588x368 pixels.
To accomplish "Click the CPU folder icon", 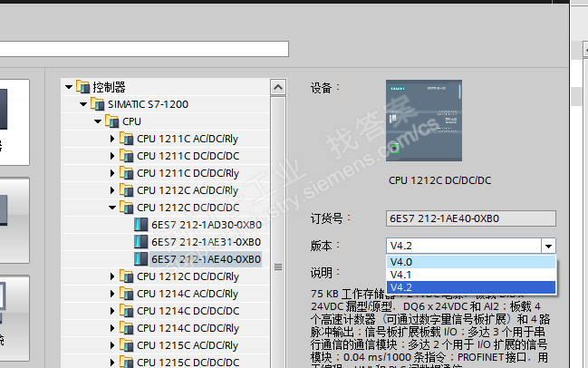I will point(112,121).
